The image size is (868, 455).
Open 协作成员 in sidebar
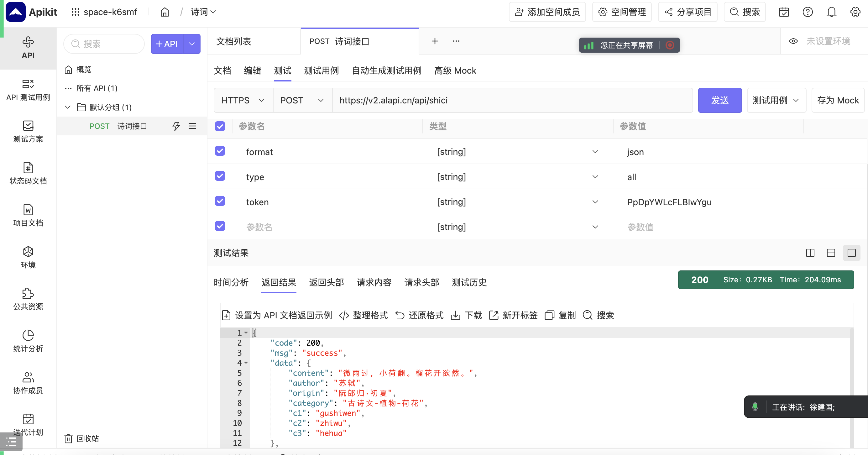pos(28,383)
